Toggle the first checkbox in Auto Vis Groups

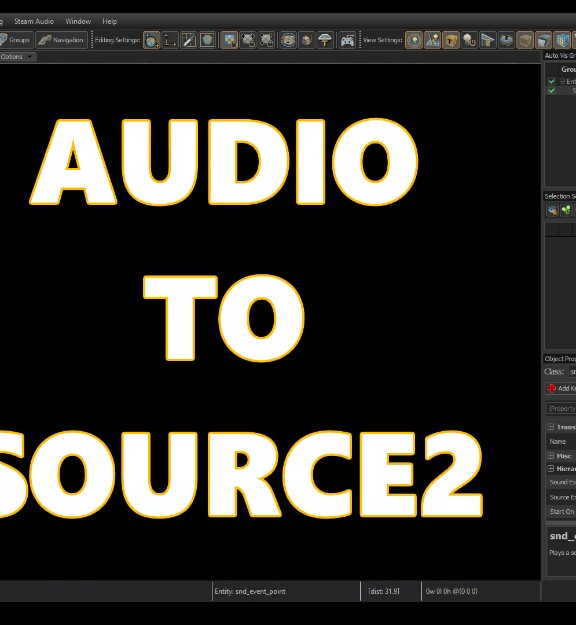552,81
